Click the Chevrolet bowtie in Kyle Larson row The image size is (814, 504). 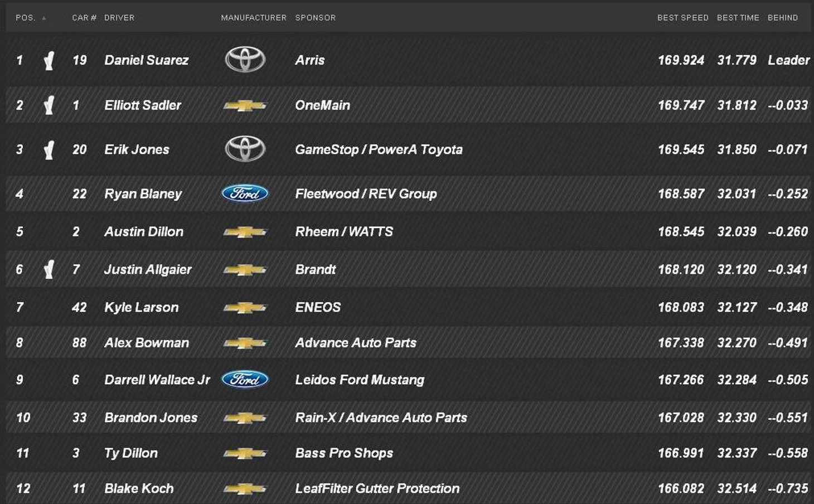pos(245,308)
